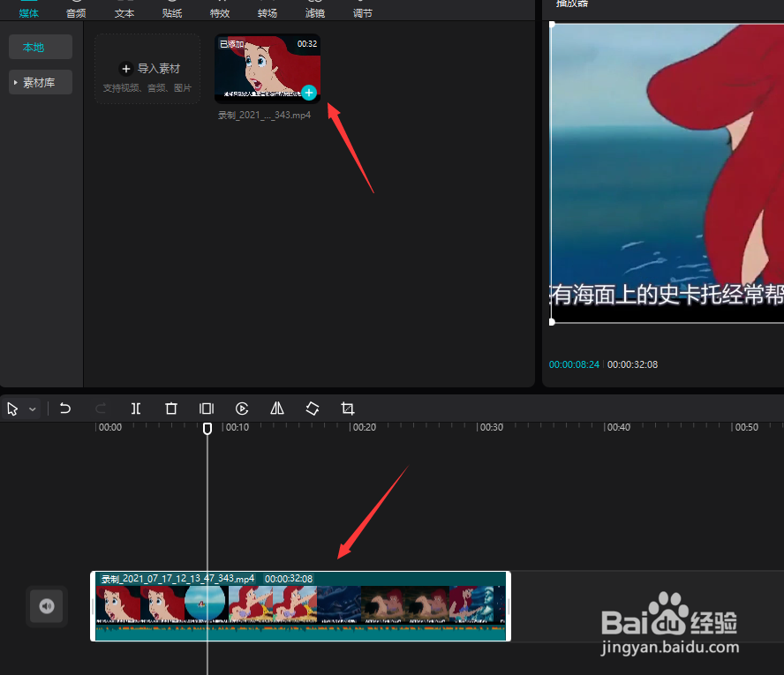Delete the selected clip with trash icon

pos(171,409)
